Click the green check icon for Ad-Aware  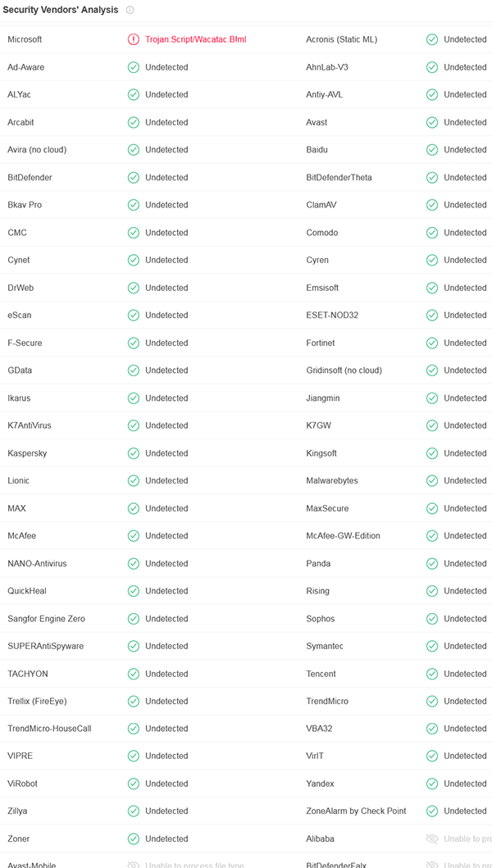(x=134, y=67)
